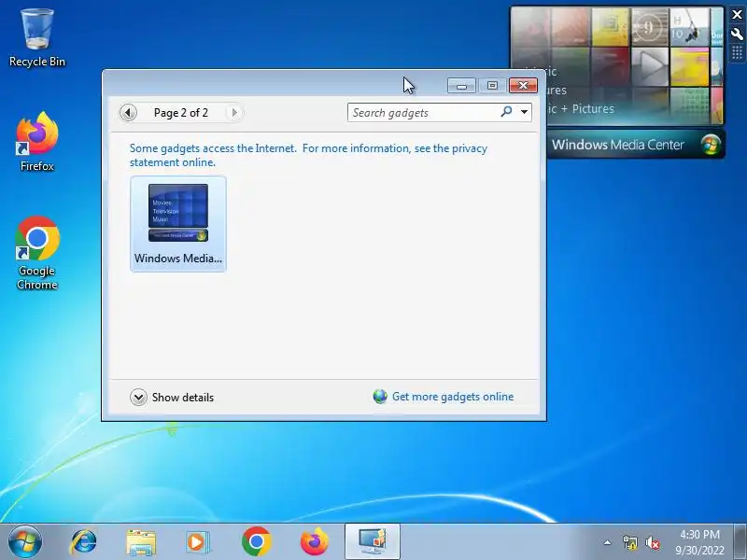Close the gadget gallery window
Viewport: 747px width, 560px height.
click(x=523, y=86)
